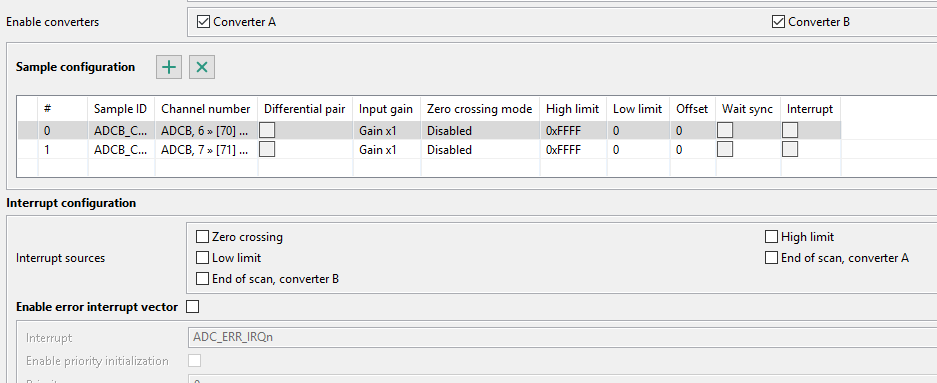Check Wait sync for sample 1

point(725,149)
